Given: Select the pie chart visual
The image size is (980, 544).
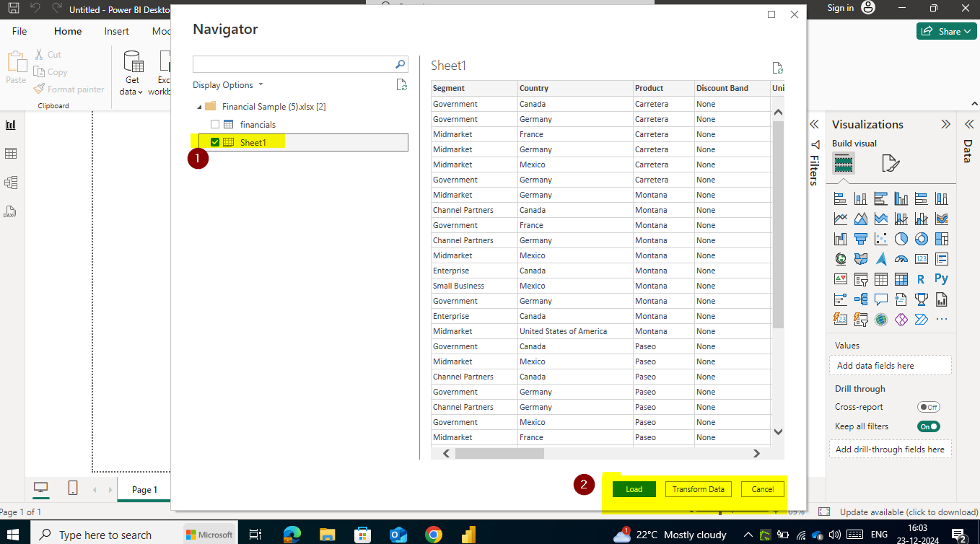Looking at the screenshot, I should tap(901, 239).
